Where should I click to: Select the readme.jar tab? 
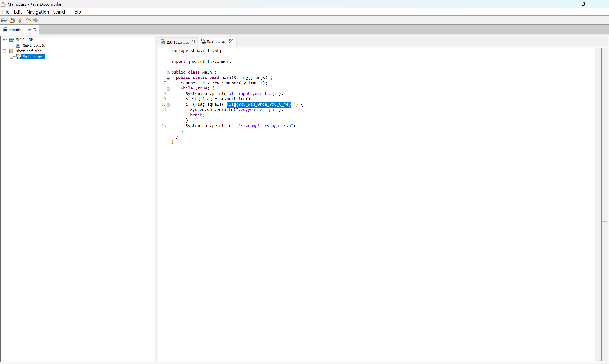[x=20, y=30]
